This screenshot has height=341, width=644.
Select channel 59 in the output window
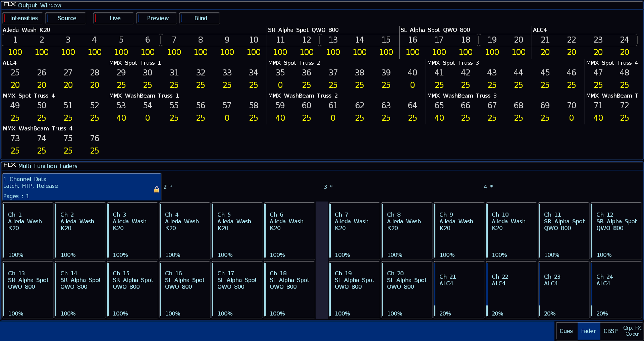pyautogui.click(x=280, y=106)
